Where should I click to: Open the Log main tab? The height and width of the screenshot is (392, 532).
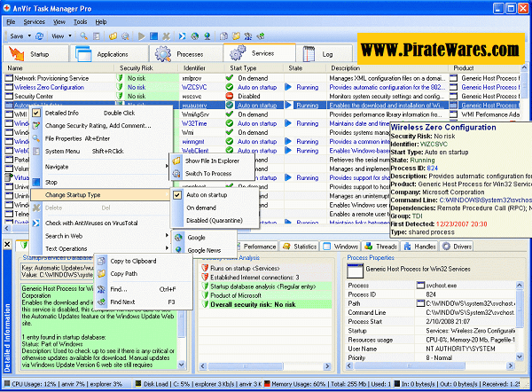click(324, 54)
